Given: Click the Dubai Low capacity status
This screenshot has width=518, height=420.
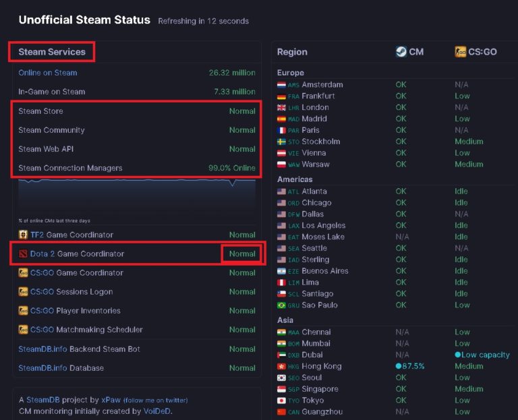Looking at the screenshot, I should (x=482, y=355).
